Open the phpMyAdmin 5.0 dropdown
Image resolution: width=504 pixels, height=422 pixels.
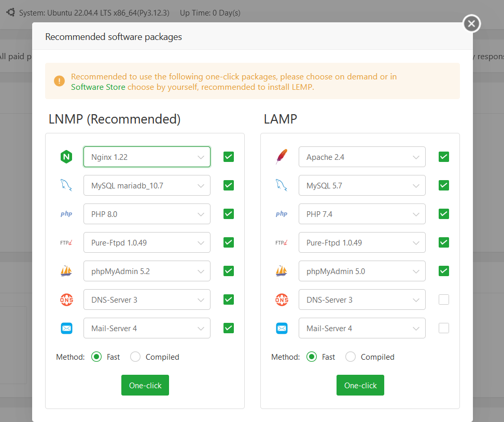pyautogui.click(x=362, y=271)
